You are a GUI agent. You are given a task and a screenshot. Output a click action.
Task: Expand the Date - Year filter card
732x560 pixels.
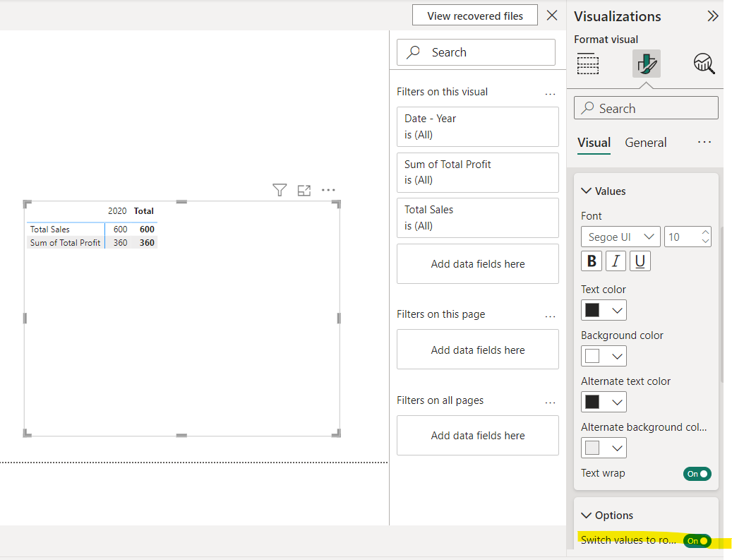click(478, 126)
